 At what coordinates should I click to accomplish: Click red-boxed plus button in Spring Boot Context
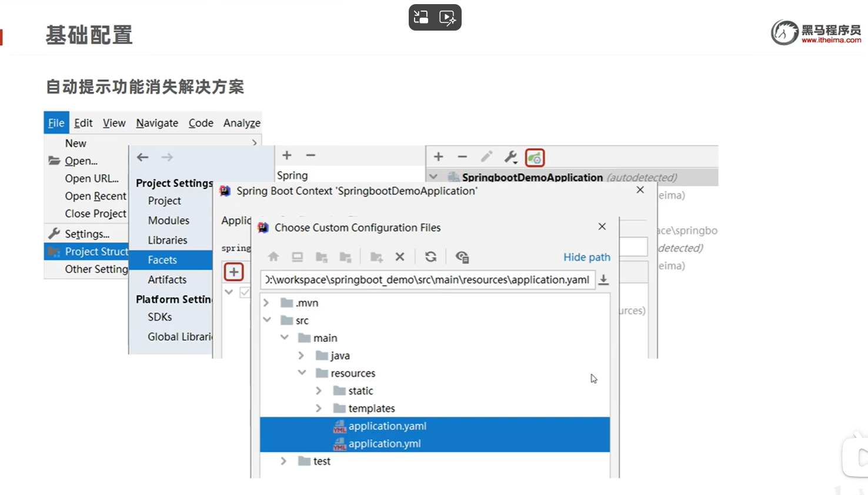[234, 272]
